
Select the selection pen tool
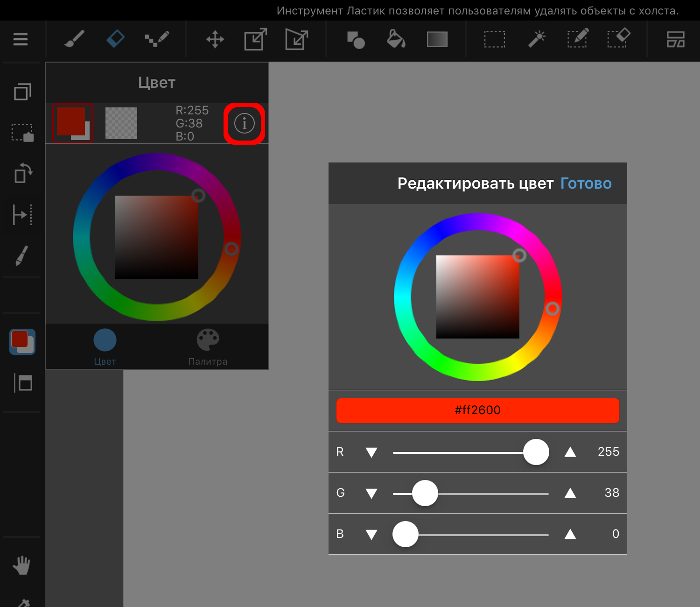(x=578, y=39)
